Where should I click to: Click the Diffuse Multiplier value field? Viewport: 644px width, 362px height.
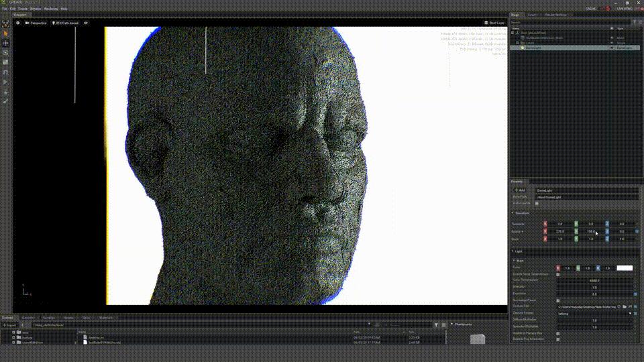(x=594, y=320)
